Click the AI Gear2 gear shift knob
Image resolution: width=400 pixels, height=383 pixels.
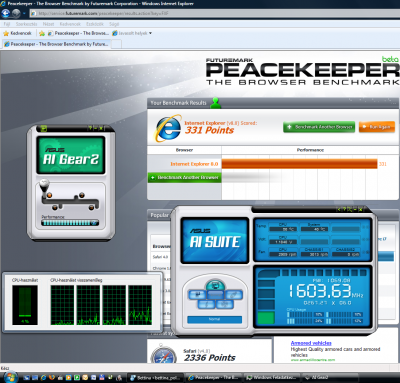44,185
